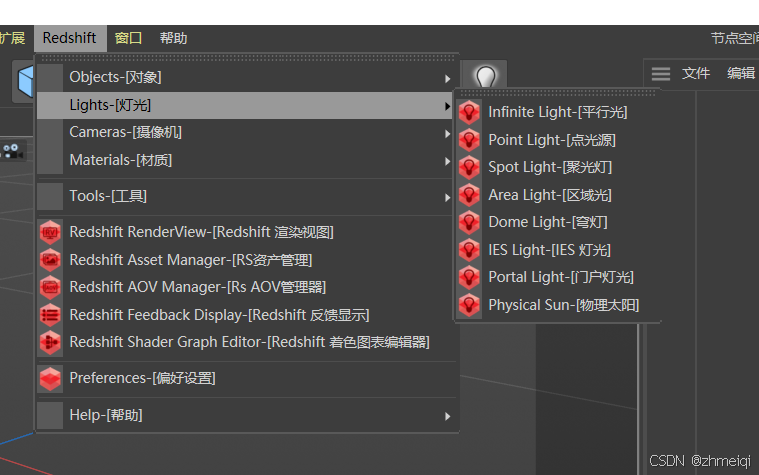Create an Infinite Light-[平行光]

point(557,112)
